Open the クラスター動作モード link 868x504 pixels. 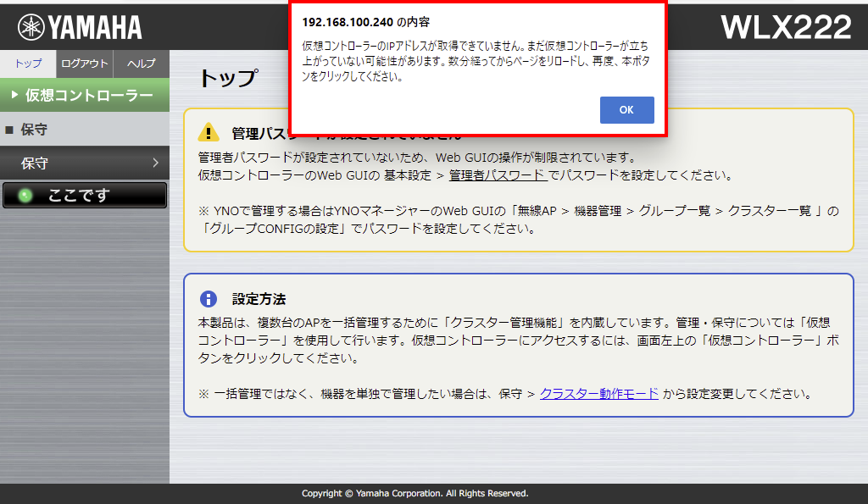pyautogui.click(x=598, y=393)
